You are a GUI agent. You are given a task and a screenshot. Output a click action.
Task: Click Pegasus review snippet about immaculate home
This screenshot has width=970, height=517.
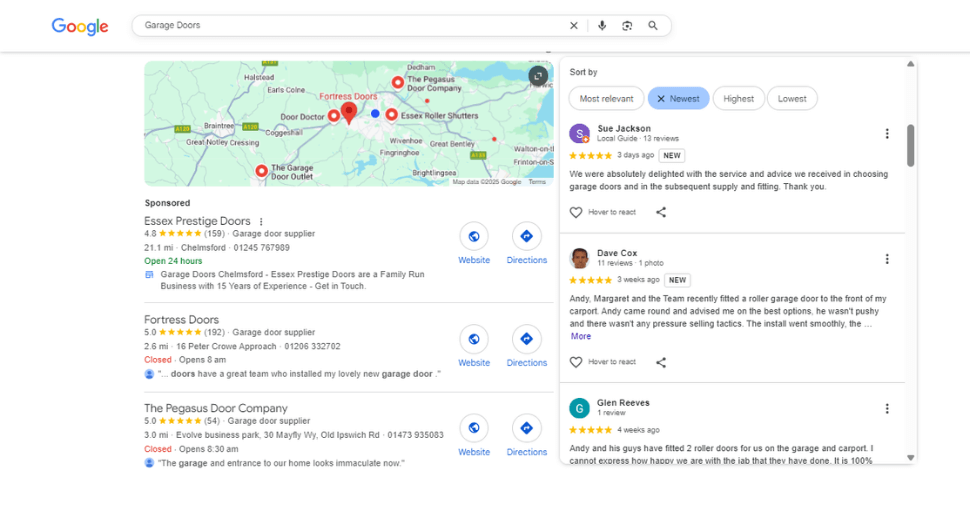tap(281, 463)
